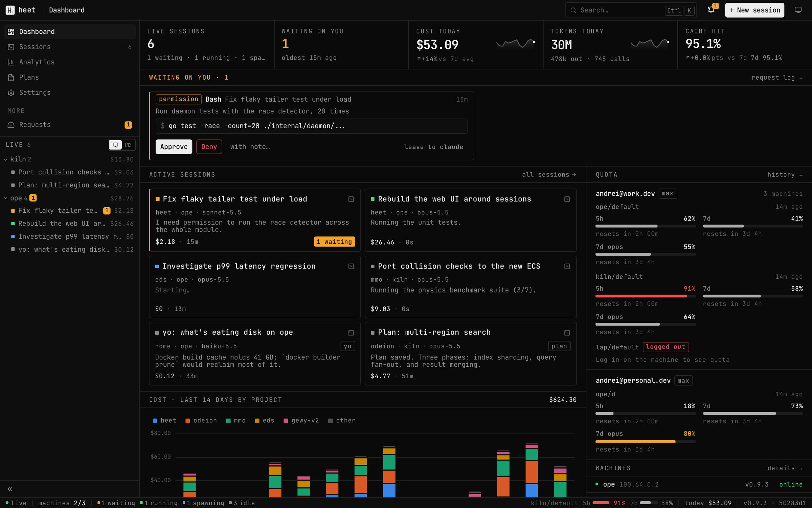812x508 pixels.
Task: Click the Sessions terminal icon in sidebar
Action: 11,47
